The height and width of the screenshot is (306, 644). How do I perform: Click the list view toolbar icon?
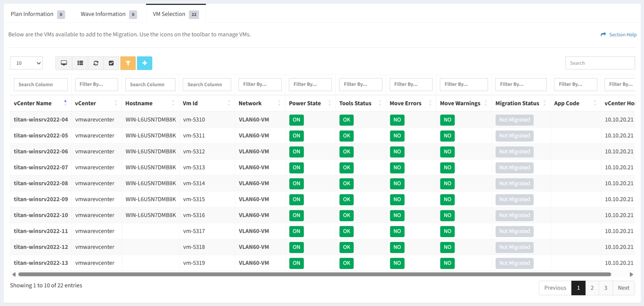[x=80, y=63]
